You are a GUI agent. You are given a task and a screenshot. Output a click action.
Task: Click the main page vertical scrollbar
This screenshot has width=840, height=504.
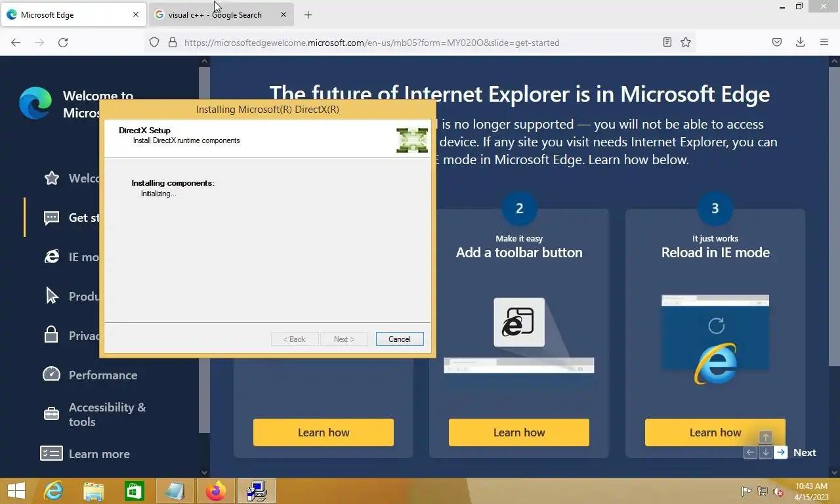(x=835, y=216)
